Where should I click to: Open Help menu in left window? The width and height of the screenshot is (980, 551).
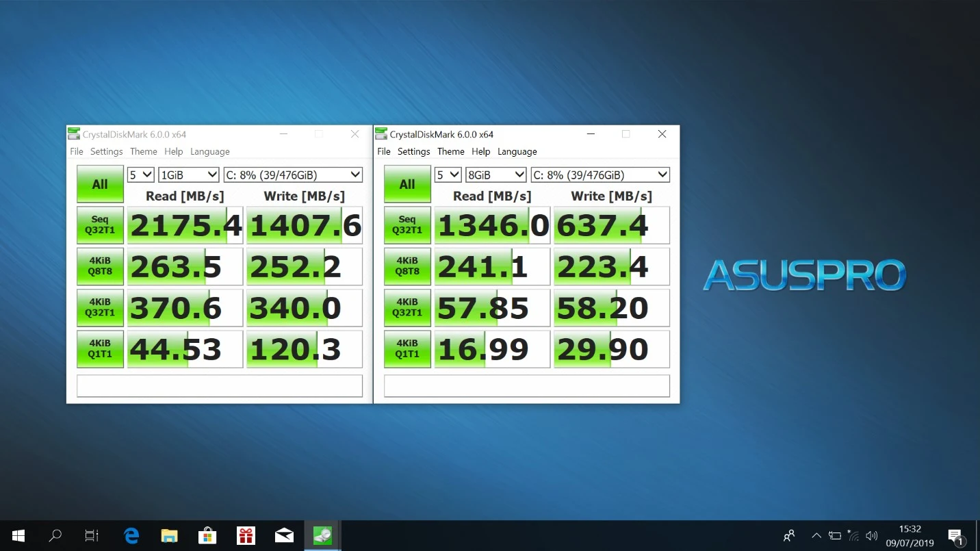[x=174, y=151]
